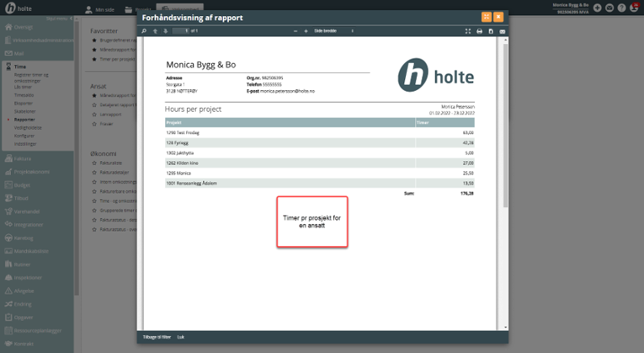Image resolution: width=644 pixels, height=353 pixels.
Task: Zoom in with the plus icon
Action: (306, 30)
